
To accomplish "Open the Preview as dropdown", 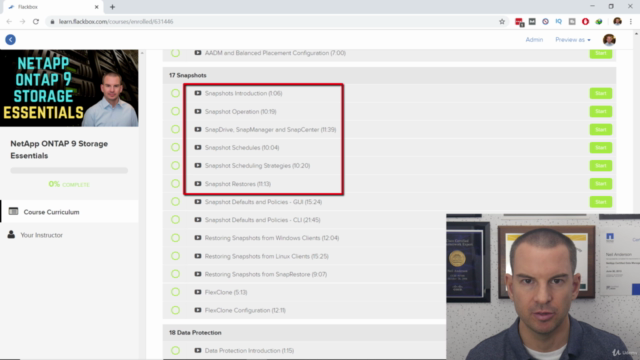I will coord(573,40).
